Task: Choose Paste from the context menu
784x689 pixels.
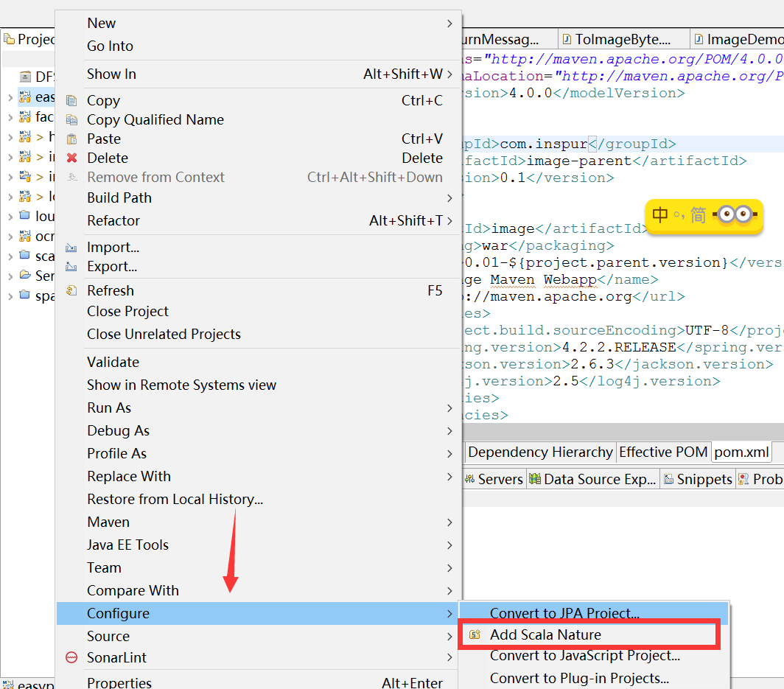Action: [259, 139]
